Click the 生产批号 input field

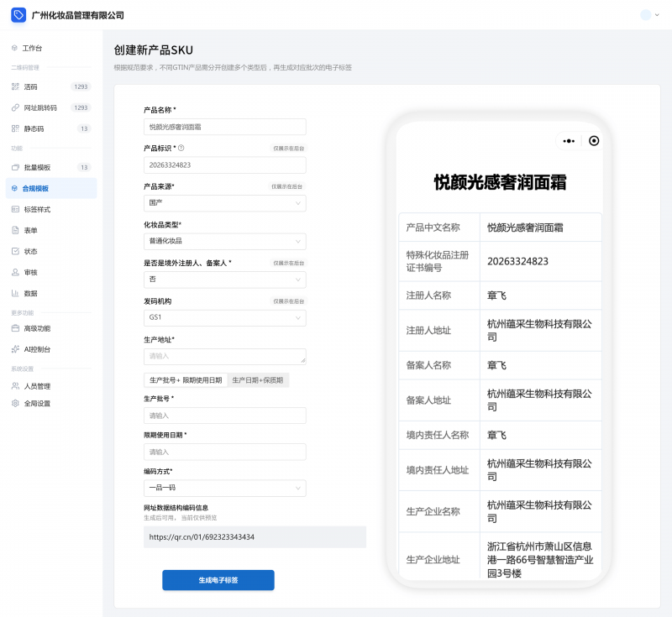pos(224,416)
